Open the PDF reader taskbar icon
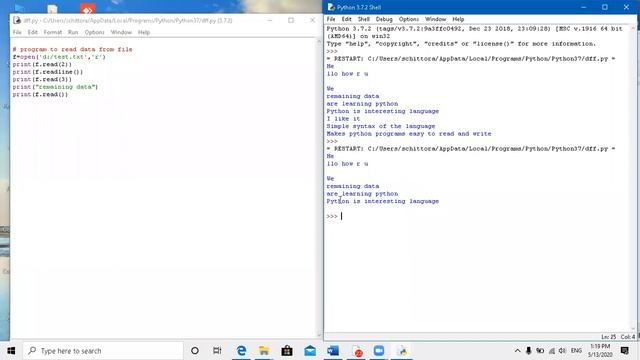Screen dimensions: 640x360 click(x=357, y=351)
